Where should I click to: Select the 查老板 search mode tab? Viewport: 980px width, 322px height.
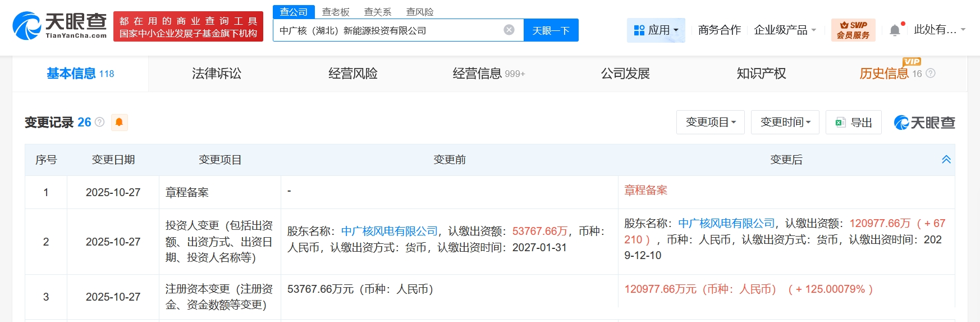pos(336,12)
